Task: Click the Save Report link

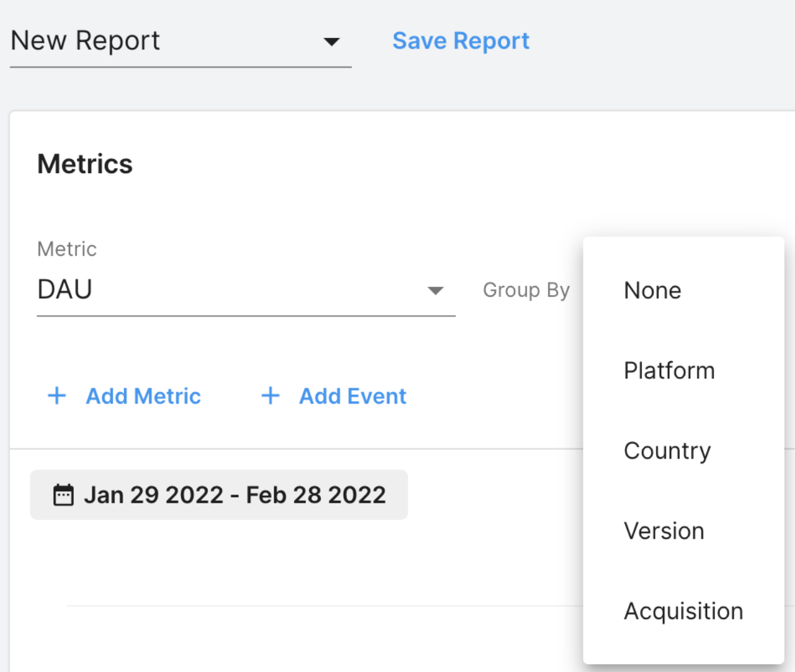Action: (x=461, y=41)
